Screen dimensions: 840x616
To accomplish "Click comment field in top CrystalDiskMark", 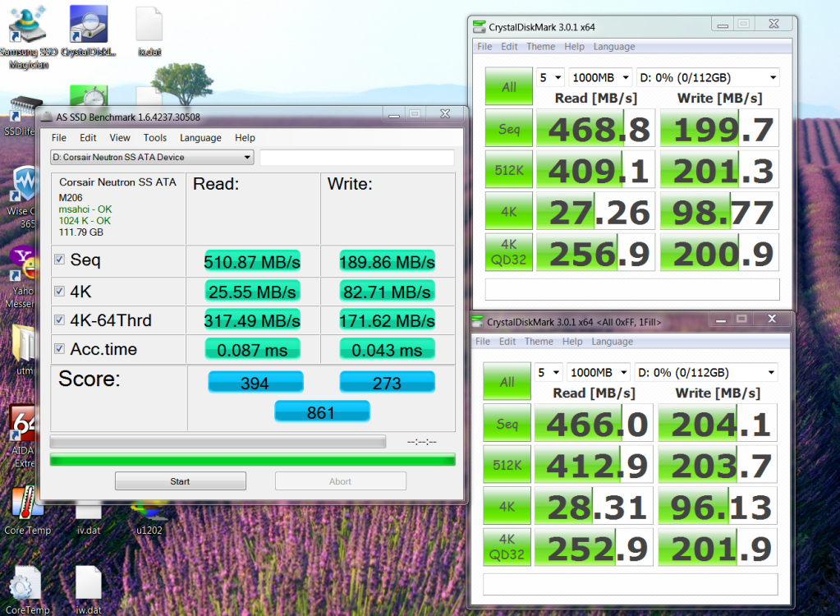I will point(632,289).
